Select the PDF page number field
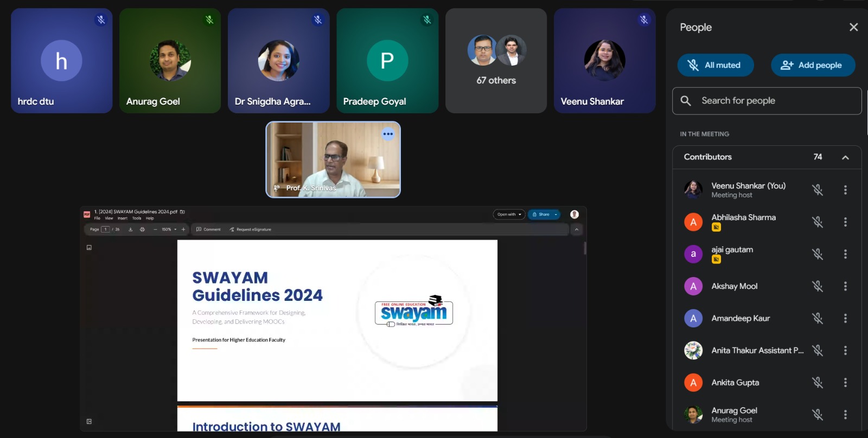The height and width of the screenshot is (438, 868). 106,229
